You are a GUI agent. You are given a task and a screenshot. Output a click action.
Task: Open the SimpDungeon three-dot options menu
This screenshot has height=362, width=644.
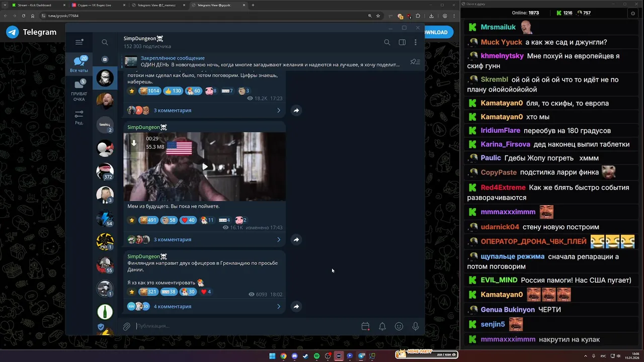click(x=417, y=42)
